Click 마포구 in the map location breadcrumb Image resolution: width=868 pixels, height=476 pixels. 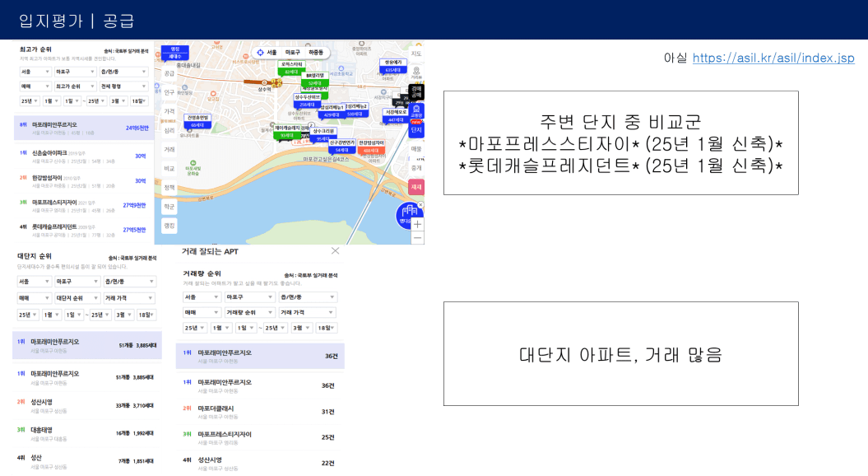pos(292,53)
